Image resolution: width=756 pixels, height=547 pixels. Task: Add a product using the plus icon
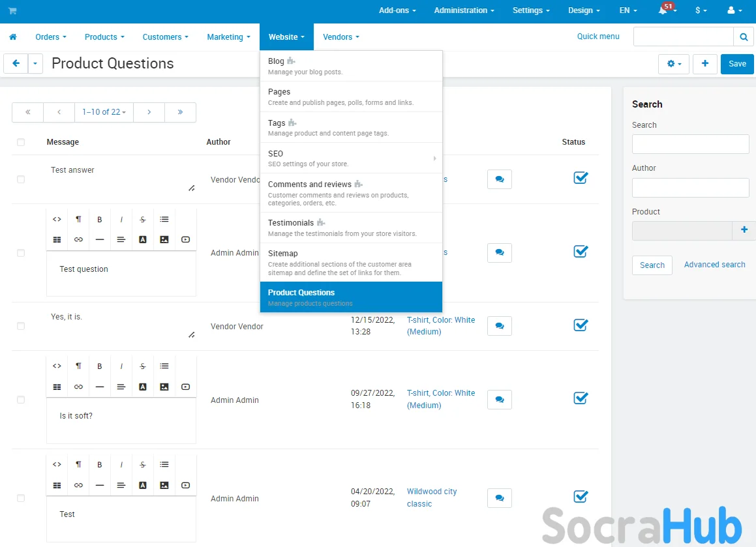click(744, 230)
